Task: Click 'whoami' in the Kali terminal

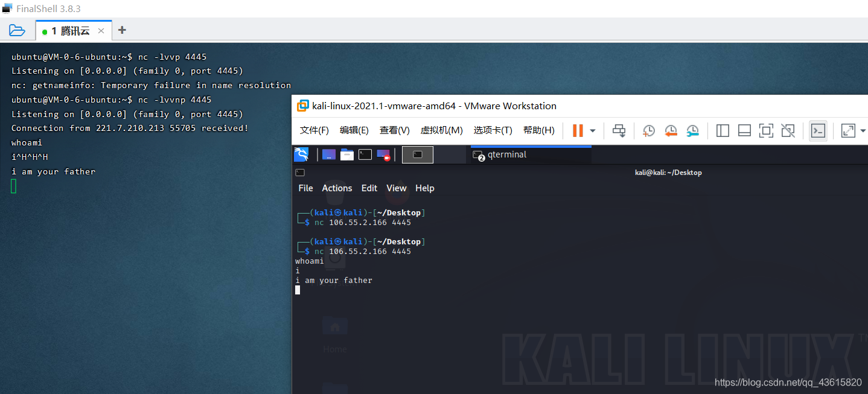Action: (309, 261)
